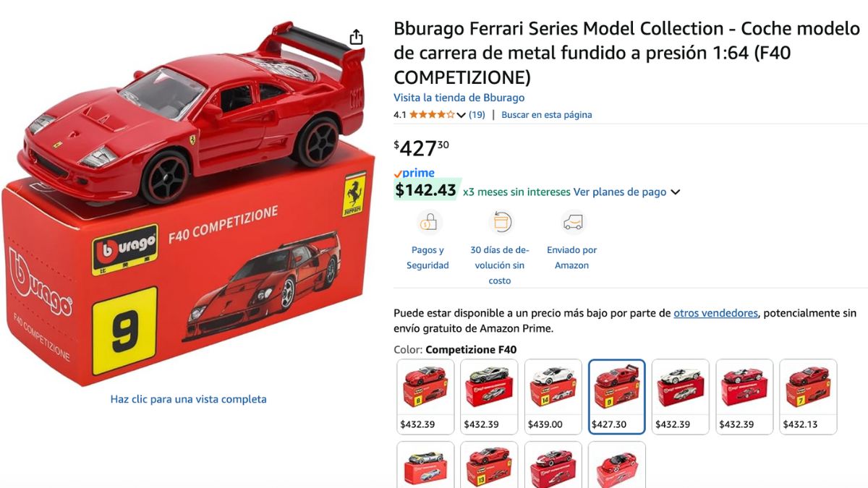
Task: Open the otros vendedores link
Action: point(716,313)
